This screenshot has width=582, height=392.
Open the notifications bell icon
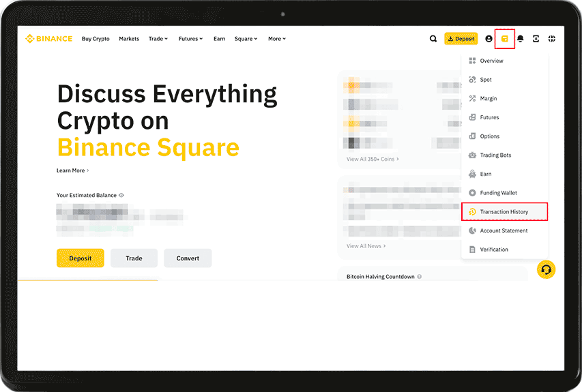(x=521, y=39)
